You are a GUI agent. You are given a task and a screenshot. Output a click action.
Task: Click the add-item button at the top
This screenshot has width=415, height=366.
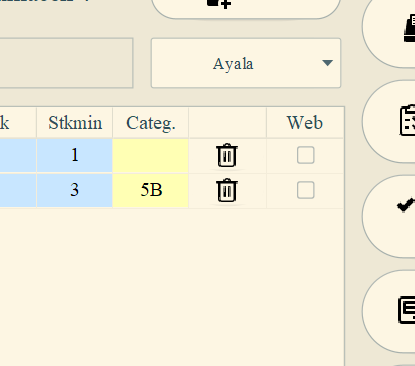click(246, 6)
